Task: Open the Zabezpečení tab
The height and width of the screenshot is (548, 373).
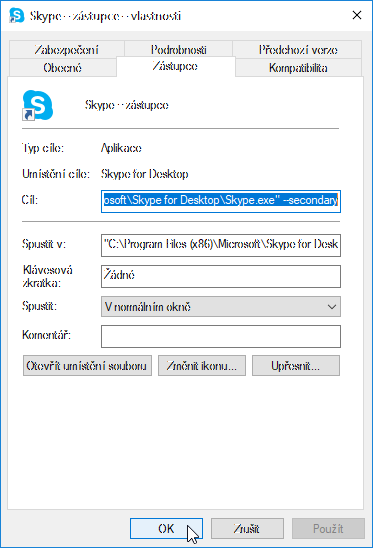Action: tap(66, 50)
